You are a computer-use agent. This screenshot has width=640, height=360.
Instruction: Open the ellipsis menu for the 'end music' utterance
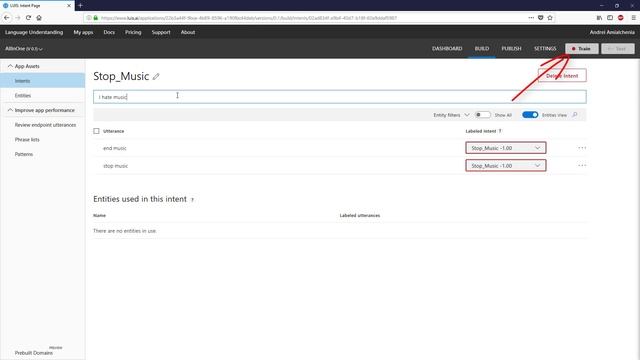tap(582, 148)
